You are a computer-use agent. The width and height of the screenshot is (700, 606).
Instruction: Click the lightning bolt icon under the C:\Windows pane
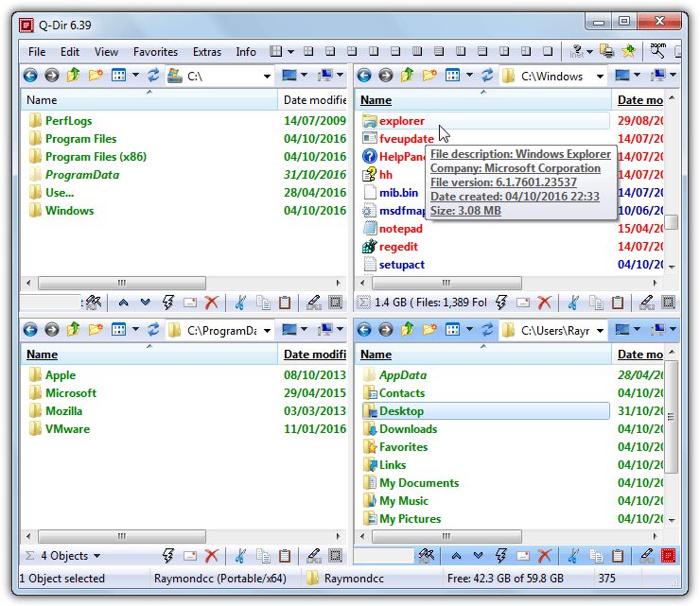tap(501, 303)
